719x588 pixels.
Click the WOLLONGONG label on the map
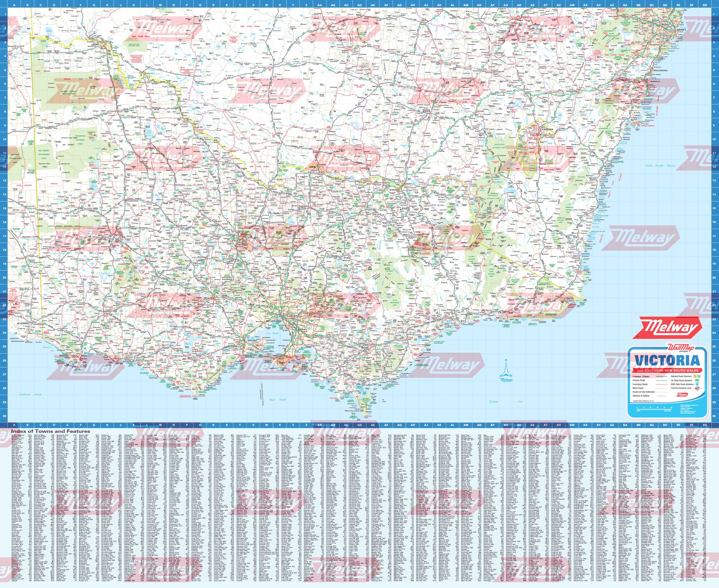(x=660, y=70)
